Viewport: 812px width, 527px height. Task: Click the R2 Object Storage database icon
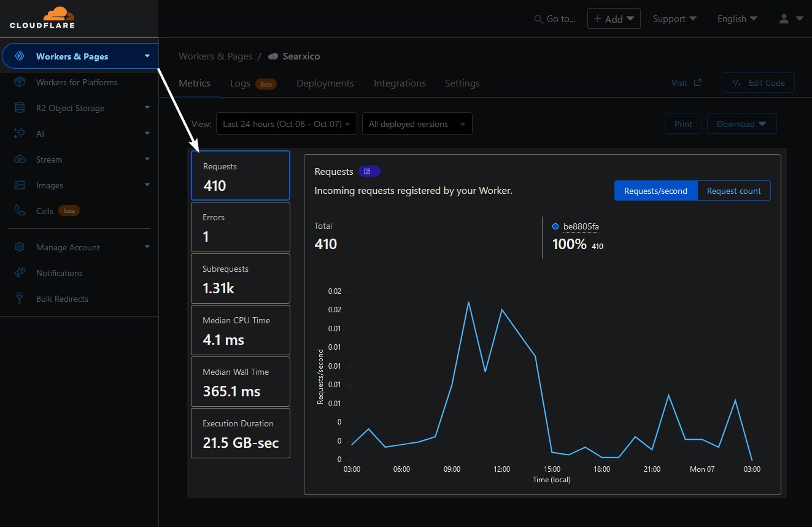[x=20, y=108]
